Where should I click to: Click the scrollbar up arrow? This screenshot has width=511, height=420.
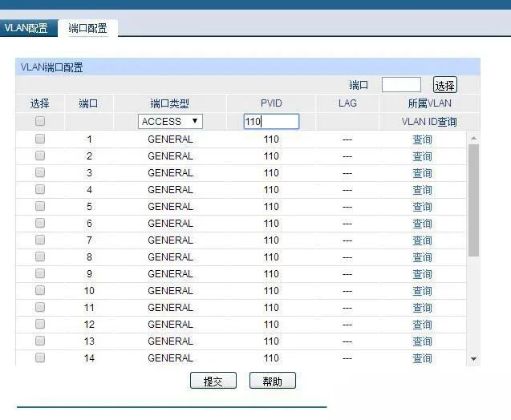tap(473, 138)
